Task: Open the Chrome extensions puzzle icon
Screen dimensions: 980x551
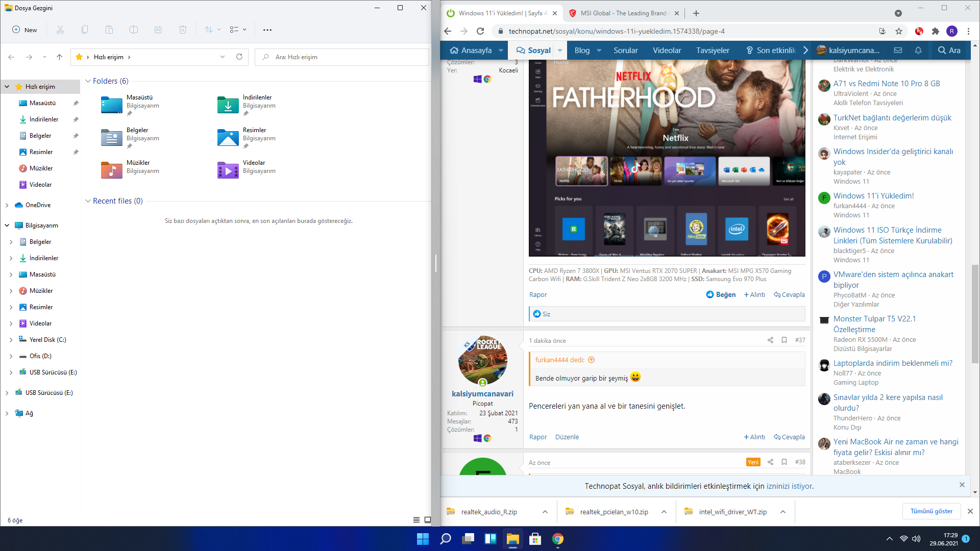Action: point(936,31)
